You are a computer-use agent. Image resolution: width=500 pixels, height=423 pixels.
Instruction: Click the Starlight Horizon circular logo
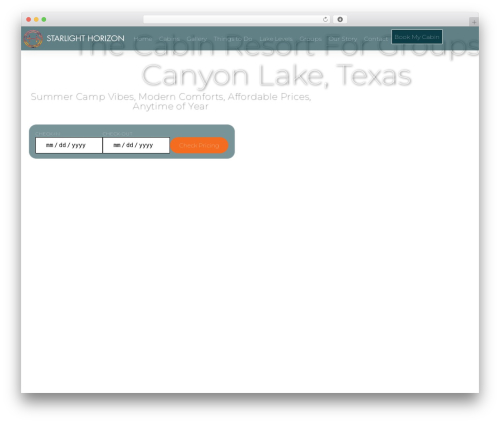pyautogui.click(x=33, y=39)
